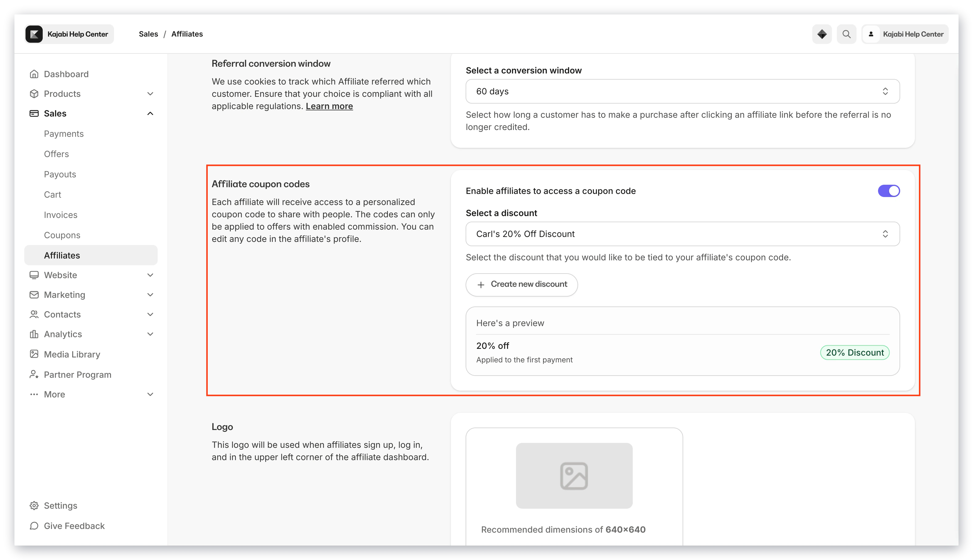Expand the Contacts menu chevron
Screen dimensions: 973x560
pos(150,314)
